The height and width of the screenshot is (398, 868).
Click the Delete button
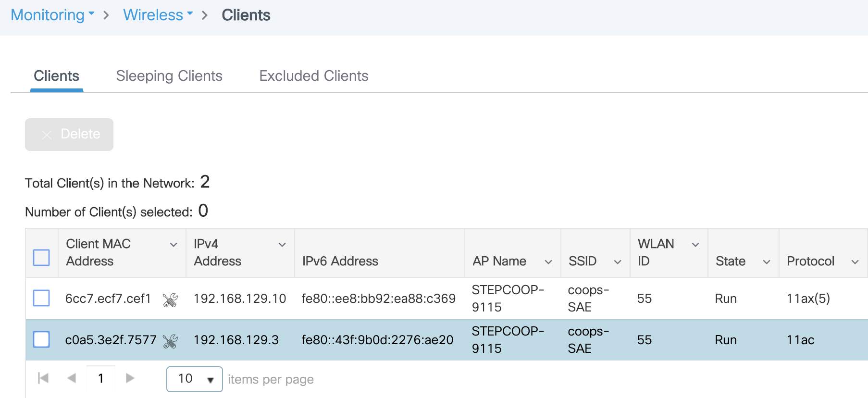[x=69, y=135]
